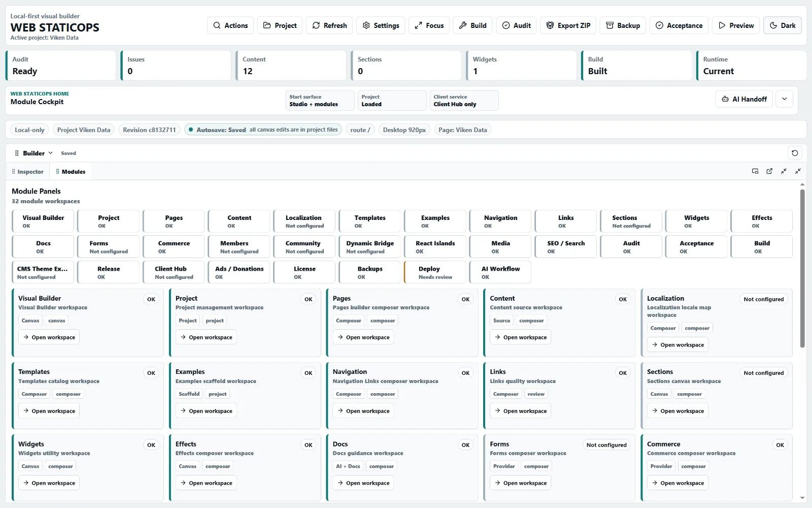The width and height of the screenshot is (812, 508).
Task: Open workspace in Docs card
Action: [x=363, y=483]
